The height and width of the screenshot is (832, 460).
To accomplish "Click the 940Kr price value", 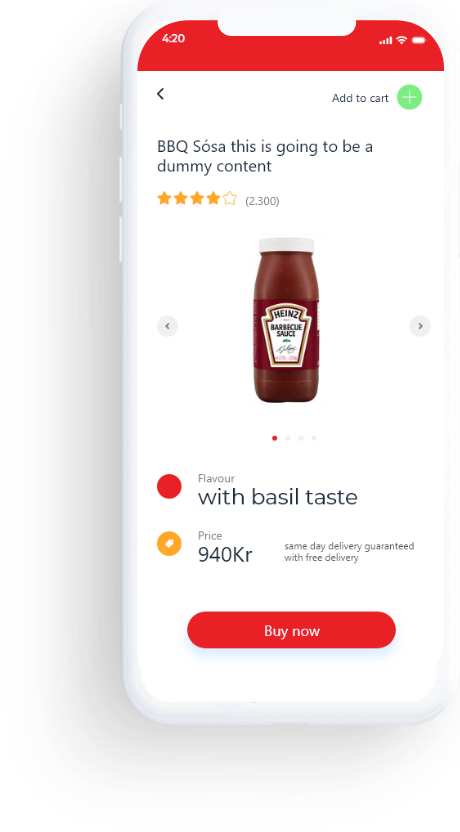I will click(x=225, y=555).
